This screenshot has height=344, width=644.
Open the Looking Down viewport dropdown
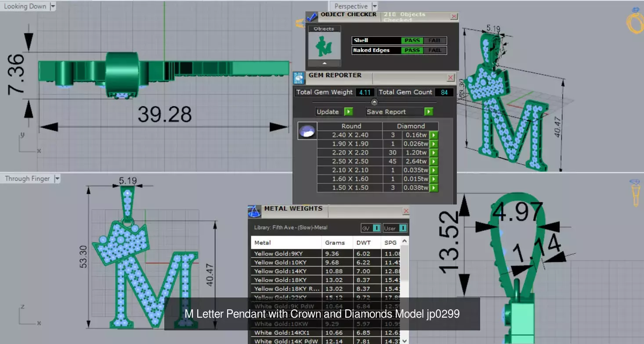click(53, 6)
